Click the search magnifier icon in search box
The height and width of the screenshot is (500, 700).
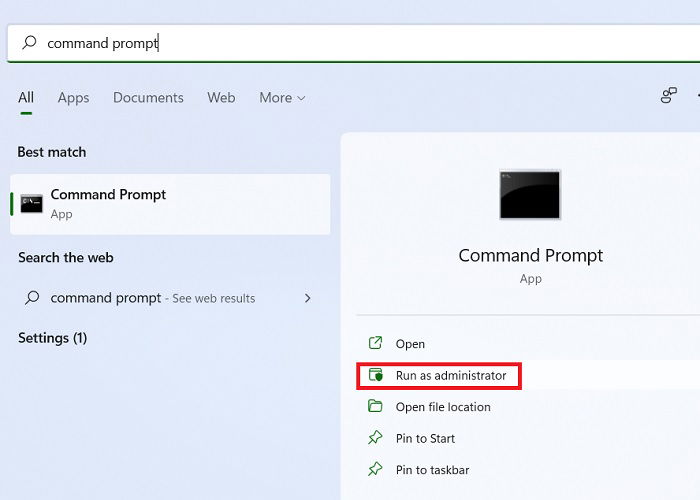(x=29, y=42)
